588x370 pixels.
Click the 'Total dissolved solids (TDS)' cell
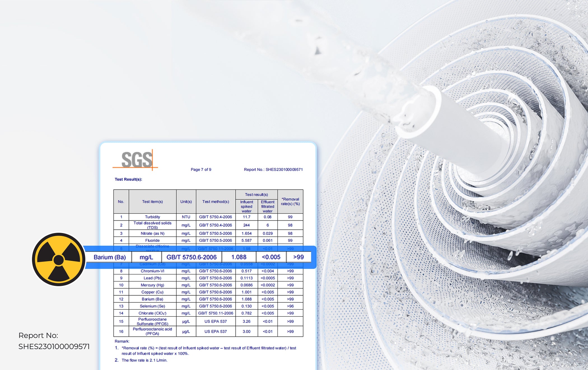click(152, 225)
